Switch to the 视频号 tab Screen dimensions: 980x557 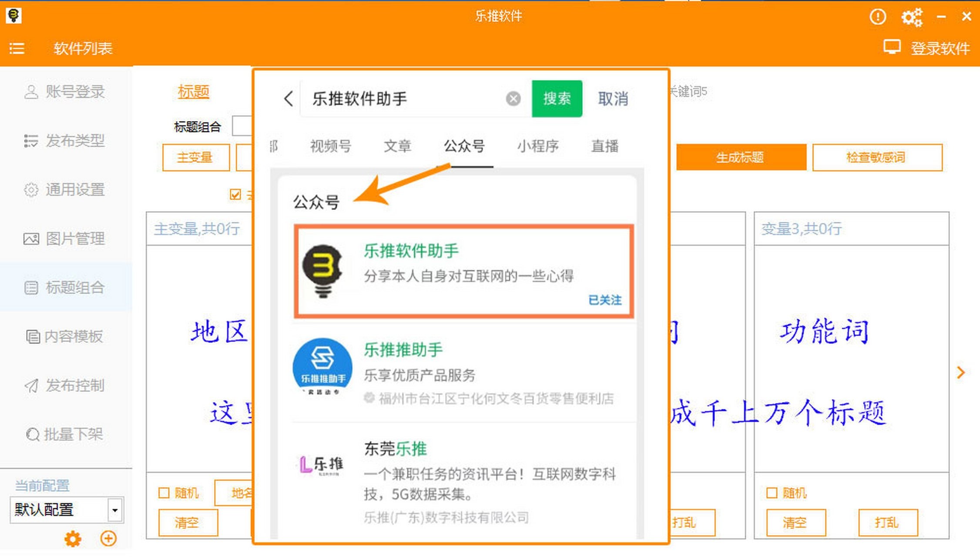click(x=330, y=146)
